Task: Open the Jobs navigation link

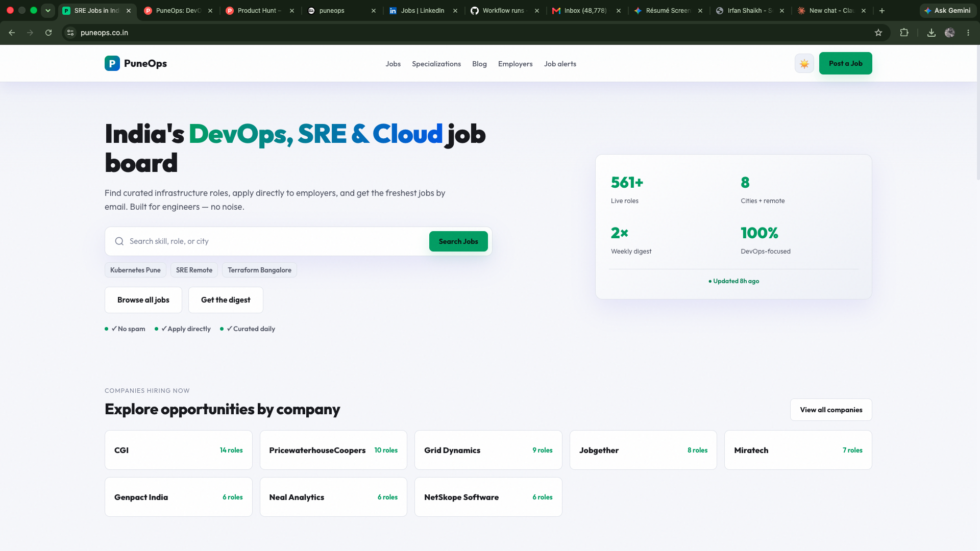Action: point(393,64)
